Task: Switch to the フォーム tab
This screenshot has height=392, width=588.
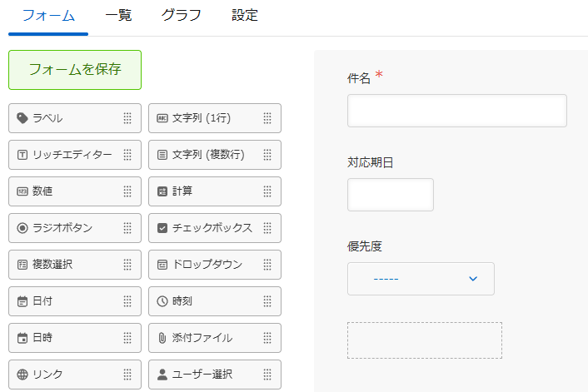Action: (48, 16)
